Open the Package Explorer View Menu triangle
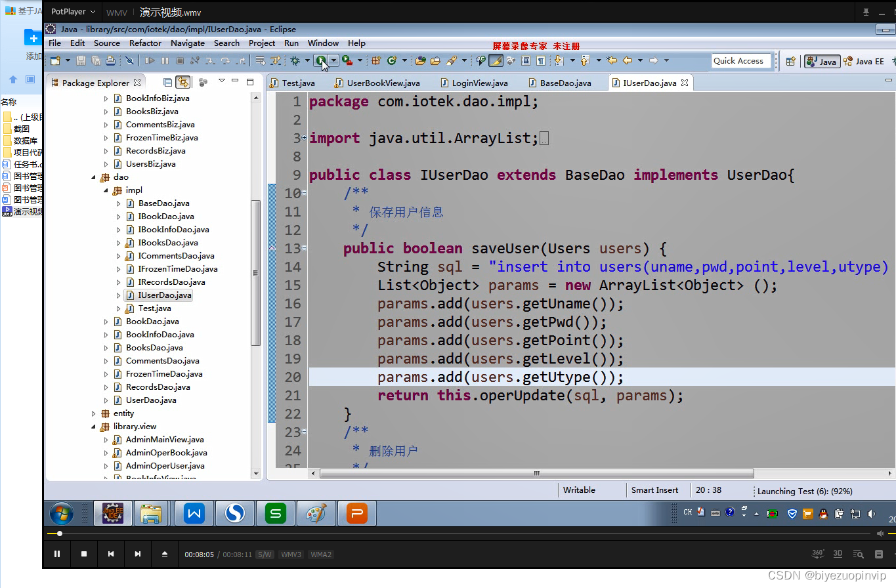Screen dimensions: 896x588 [222, 81]
